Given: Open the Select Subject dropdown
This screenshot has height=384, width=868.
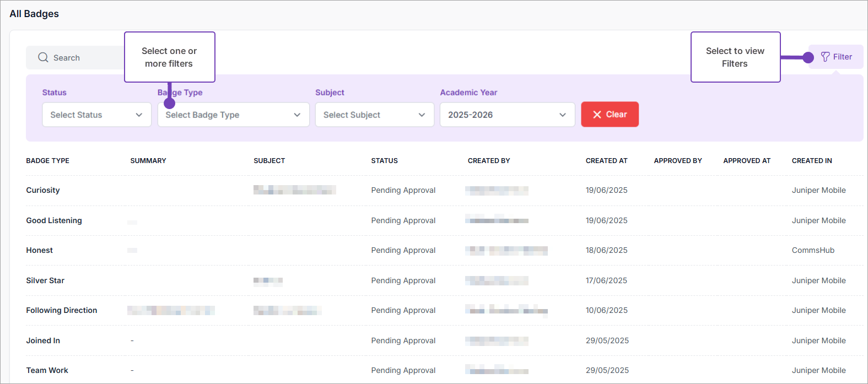Looking at the screenshot, I should pyautogui.click(x=374, y=115).
